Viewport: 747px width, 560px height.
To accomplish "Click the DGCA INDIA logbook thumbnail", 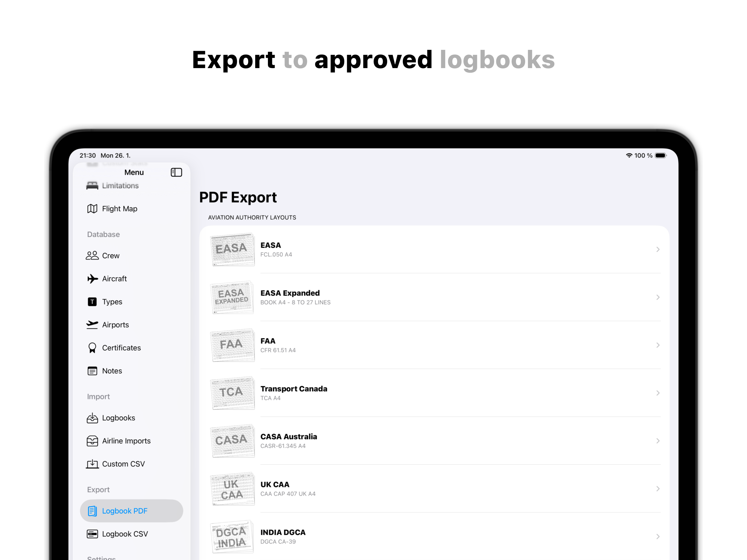I will click(232, 537).
